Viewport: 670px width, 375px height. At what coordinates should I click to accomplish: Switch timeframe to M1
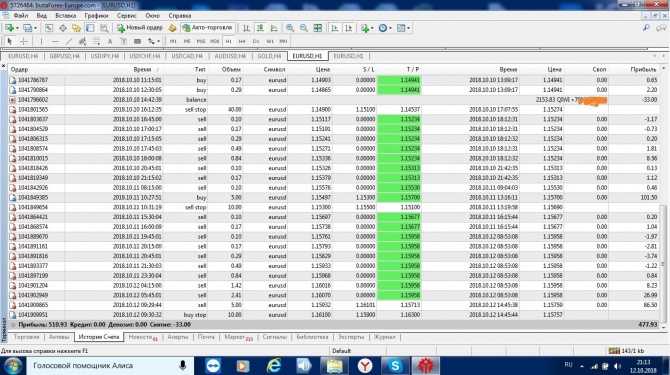point(173,41)
